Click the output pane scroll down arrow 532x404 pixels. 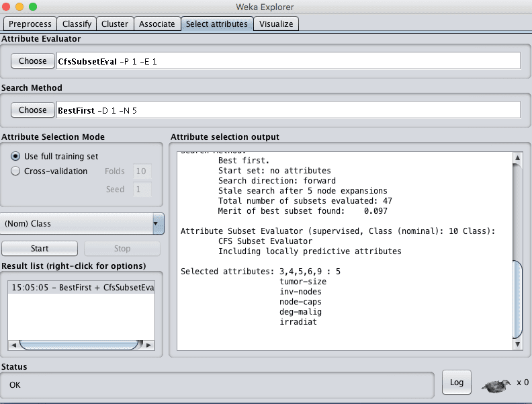click(x=517, y=344)
